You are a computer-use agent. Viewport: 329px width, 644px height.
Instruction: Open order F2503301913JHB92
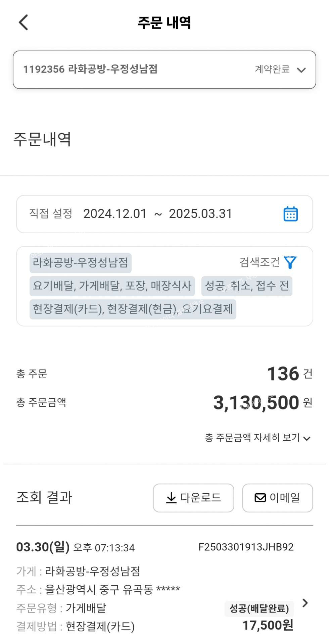pos(246,547)
